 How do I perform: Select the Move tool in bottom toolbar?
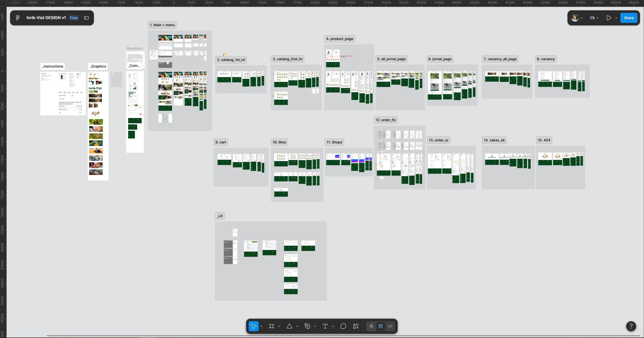254,326
